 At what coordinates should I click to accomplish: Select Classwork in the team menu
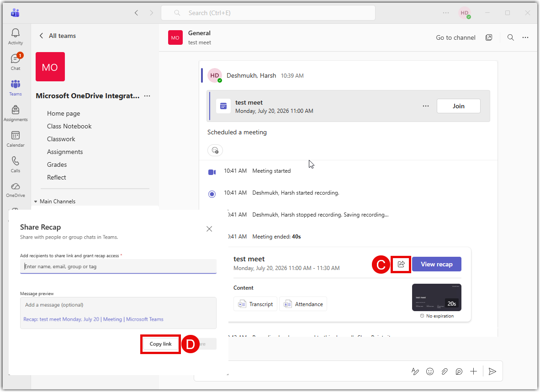(x=61, y=139)
